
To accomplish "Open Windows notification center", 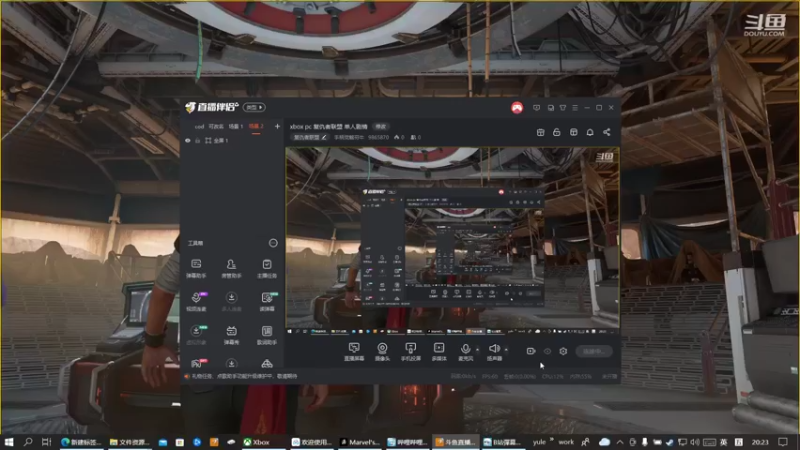I will point(783,442).
